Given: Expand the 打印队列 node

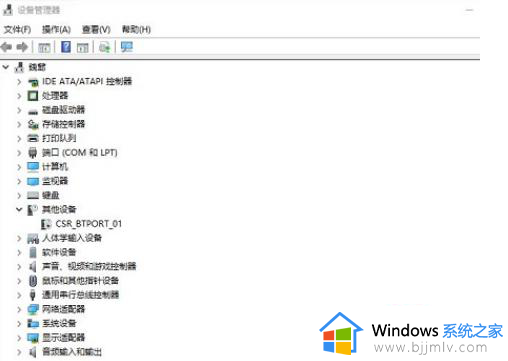Looking at the screenshot, I should coord(19,138).
